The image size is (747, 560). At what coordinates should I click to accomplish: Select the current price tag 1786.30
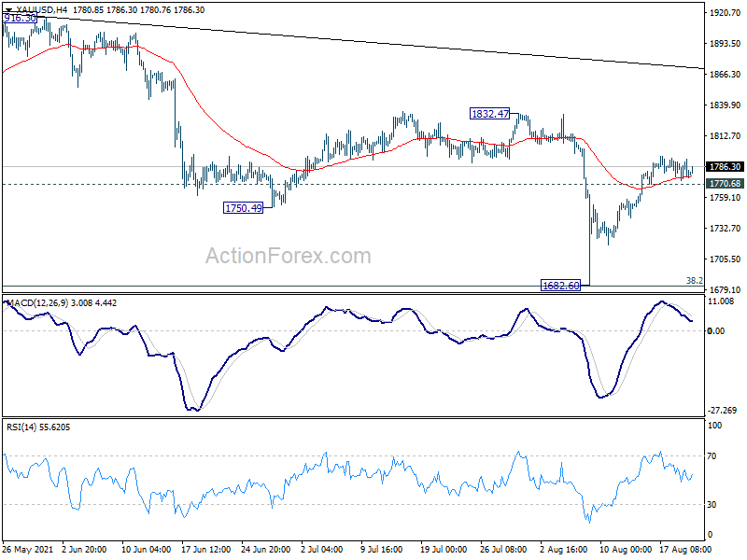pyautogui.click(x=725, y=167)
